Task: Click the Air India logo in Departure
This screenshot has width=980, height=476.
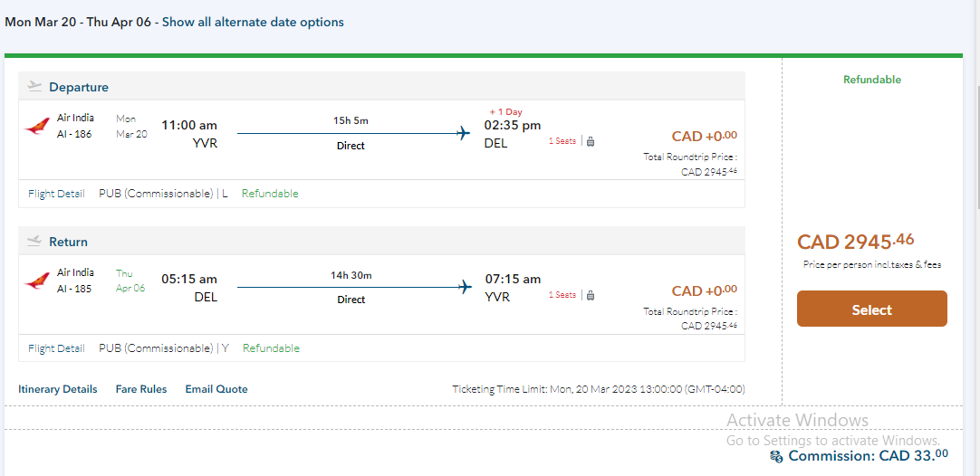Action: point(37,126)
